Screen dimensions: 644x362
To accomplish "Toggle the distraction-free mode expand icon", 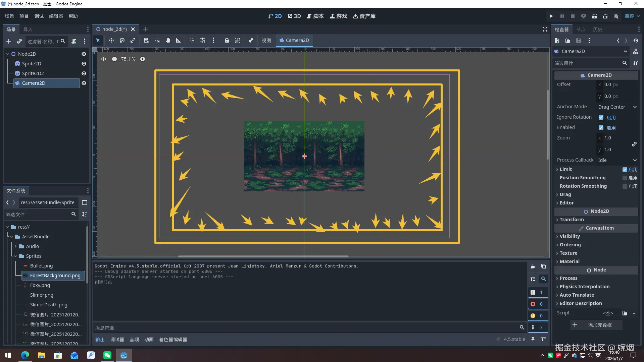I will [545, 29].
